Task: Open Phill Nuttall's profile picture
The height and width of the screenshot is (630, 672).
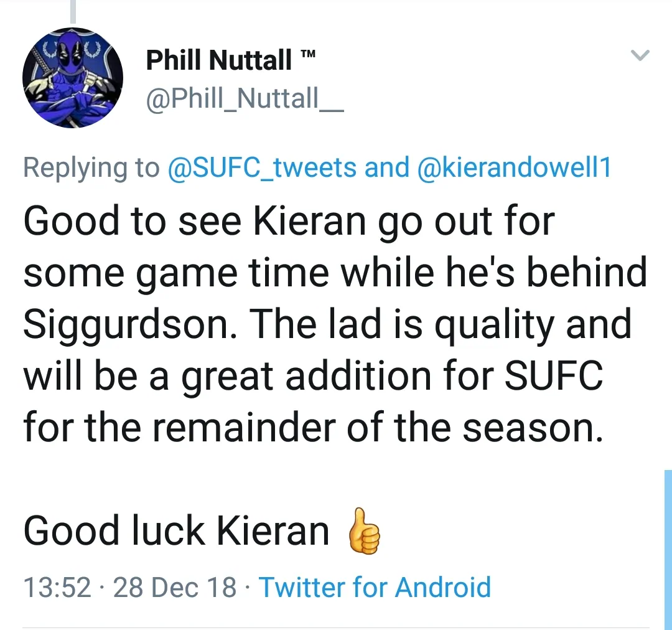Action: pos(73,78)
